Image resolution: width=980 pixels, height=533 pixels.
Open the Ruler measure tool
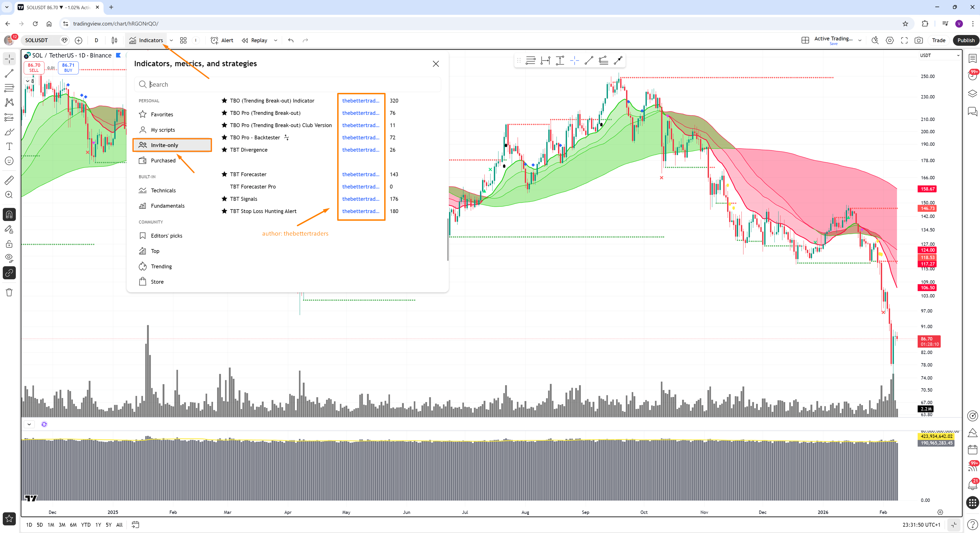click(x=9, y=180)
